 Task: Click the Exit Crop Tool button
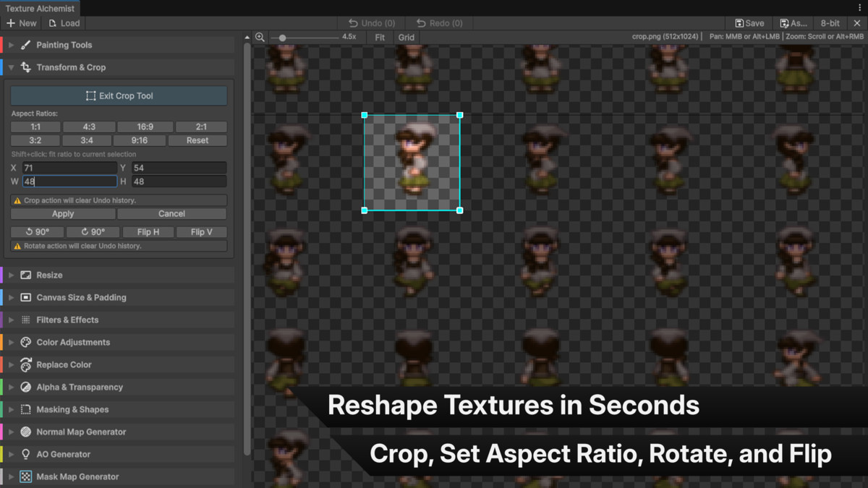119,95
